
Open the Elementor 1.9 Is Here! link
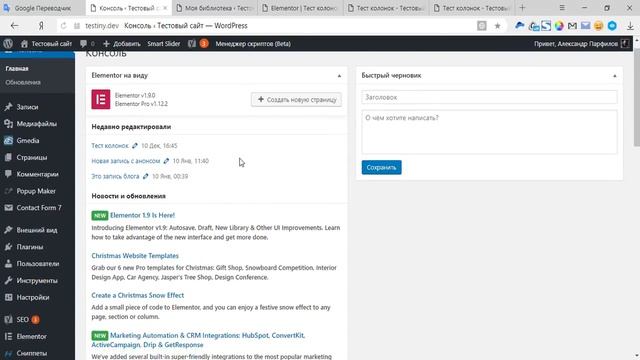[142, 215]
